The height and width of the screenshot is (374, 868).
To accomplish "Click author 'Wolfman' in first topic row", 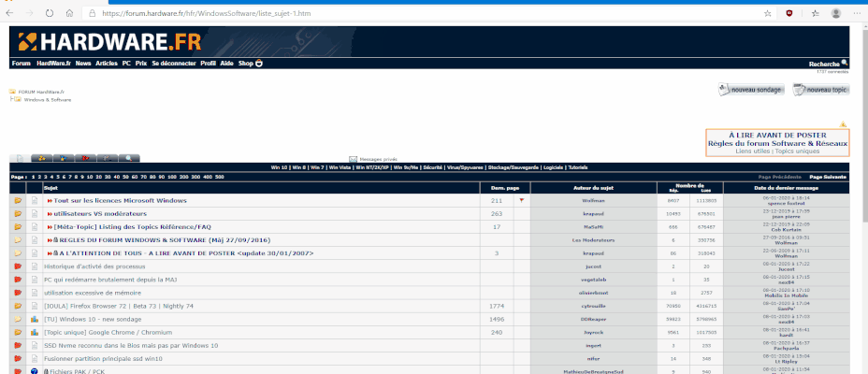I will 593,200.
